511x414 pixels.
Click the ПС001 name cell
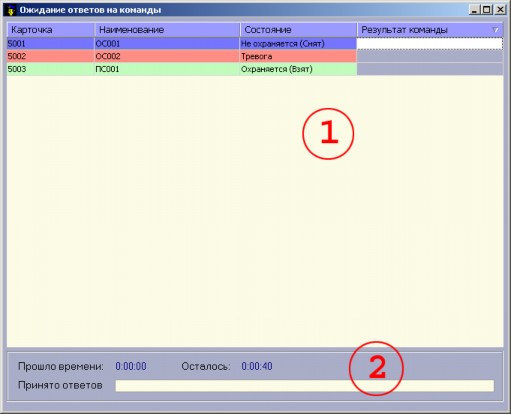tap(167, 69)
